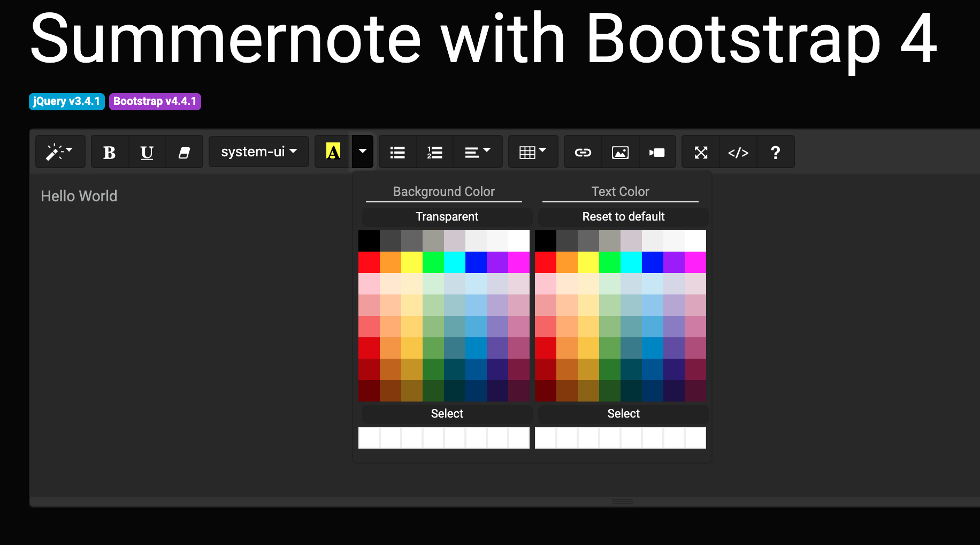Pick bright yellow swatch in Background Color palette
Viewport: 980px width, 545px height.
(412, 262)
